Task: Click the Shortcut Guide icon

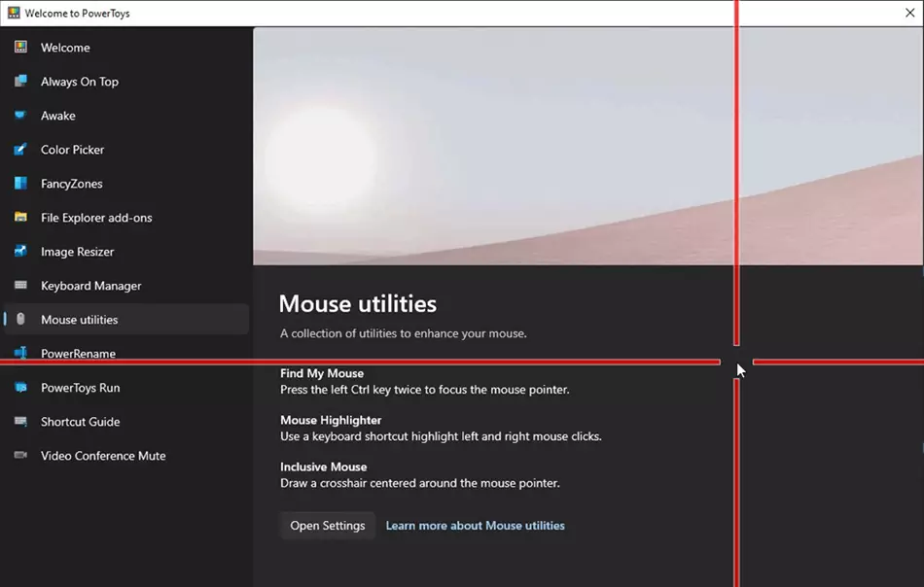Action: (20, 422)
